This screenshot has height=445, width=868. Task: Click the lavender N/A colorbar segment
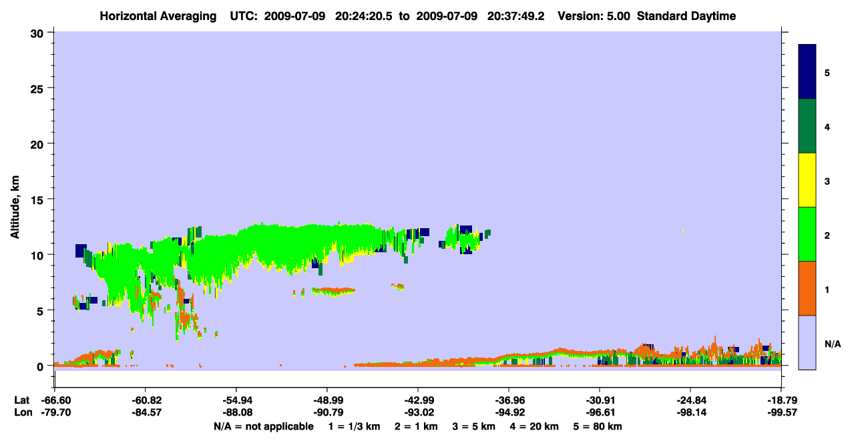point(807,342)
